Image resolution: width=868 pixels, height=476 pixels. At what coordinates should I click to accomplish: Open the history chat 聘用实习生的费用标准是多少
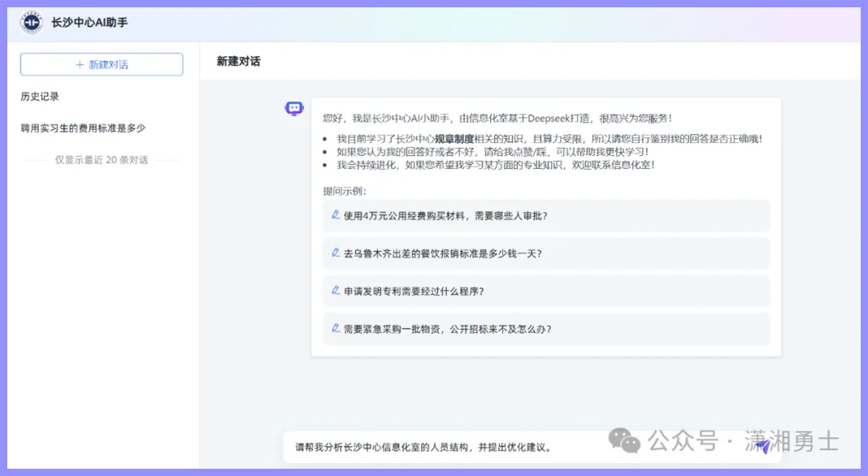click(82, 128)
